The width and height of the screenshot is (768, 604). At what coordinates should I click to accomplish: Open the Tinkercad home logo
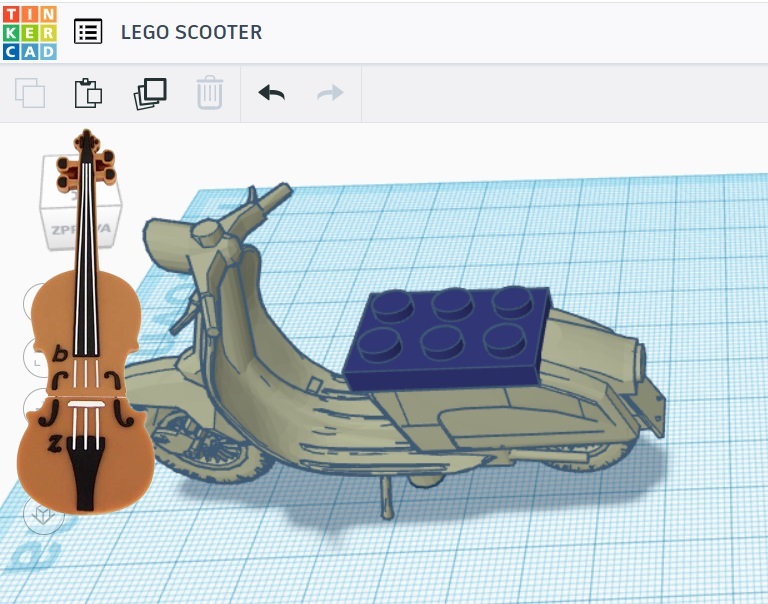[x=30, y=33]
